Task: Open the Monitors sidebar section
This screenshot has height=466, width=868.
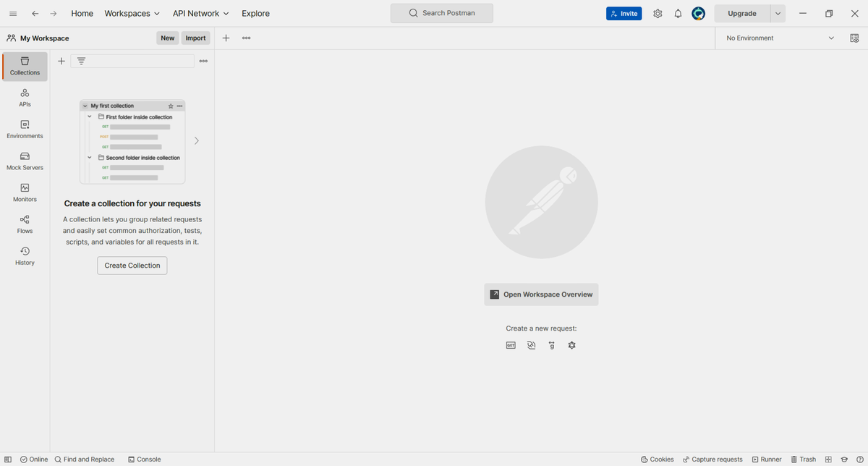Action: tap(25, 193)
